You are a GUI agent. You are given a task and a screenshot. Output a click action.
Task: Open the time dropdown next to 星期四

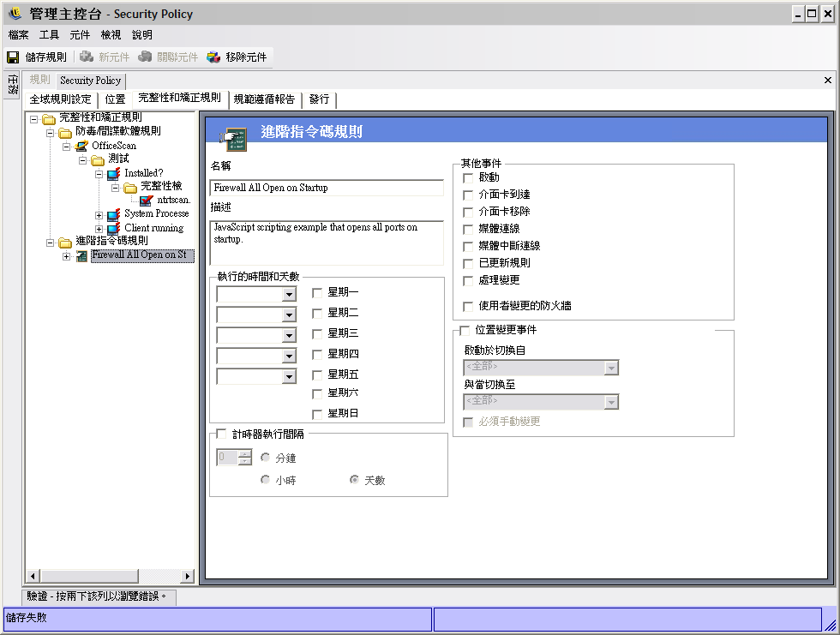point(289,356)
